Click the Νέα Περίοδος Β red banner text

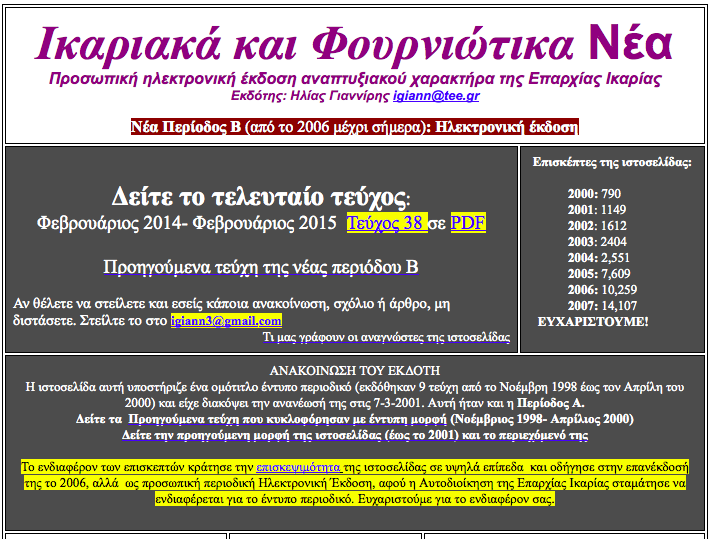click(354, 127)
